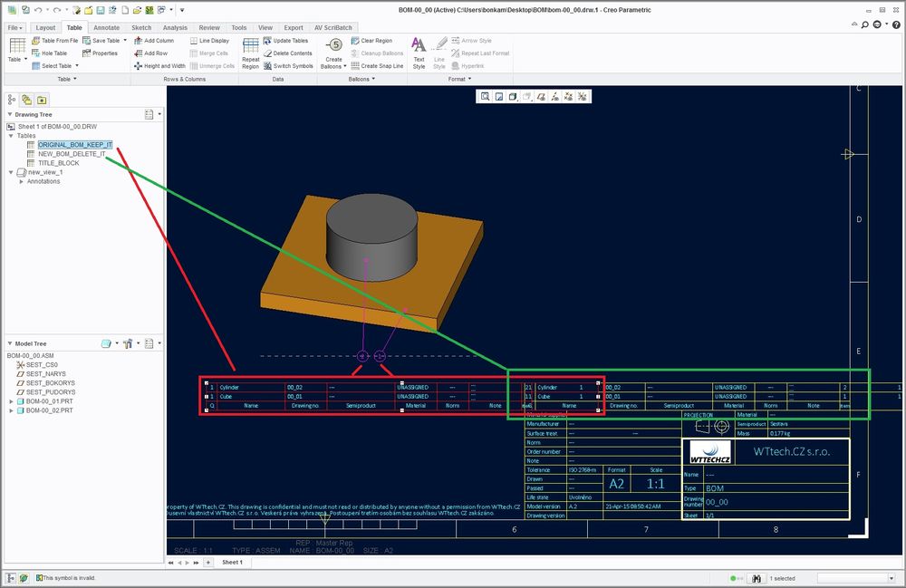Image resolution: width=906 pixels, height=588 pixels.
Task: Open the File menu
Action: (x=14, y=28)
